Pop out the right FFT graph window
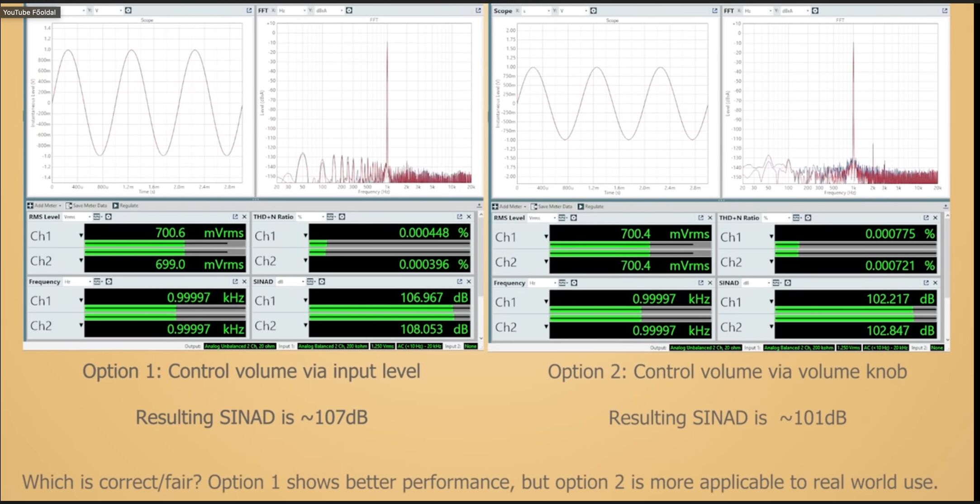The image size is (980, 504). click(945, 10)
